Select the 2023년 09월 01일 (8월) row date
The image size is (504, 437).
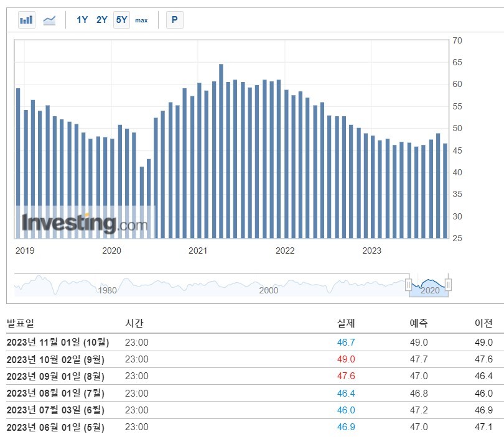click(x=55, y=376)
